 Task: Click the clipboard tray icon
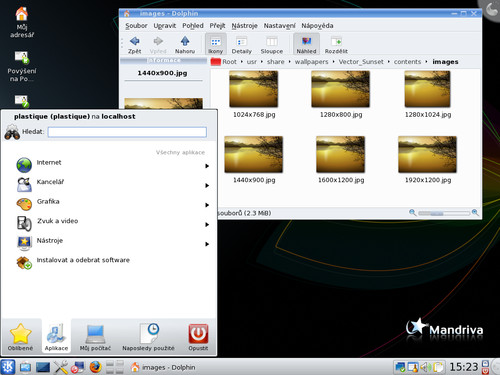(438, 367)
